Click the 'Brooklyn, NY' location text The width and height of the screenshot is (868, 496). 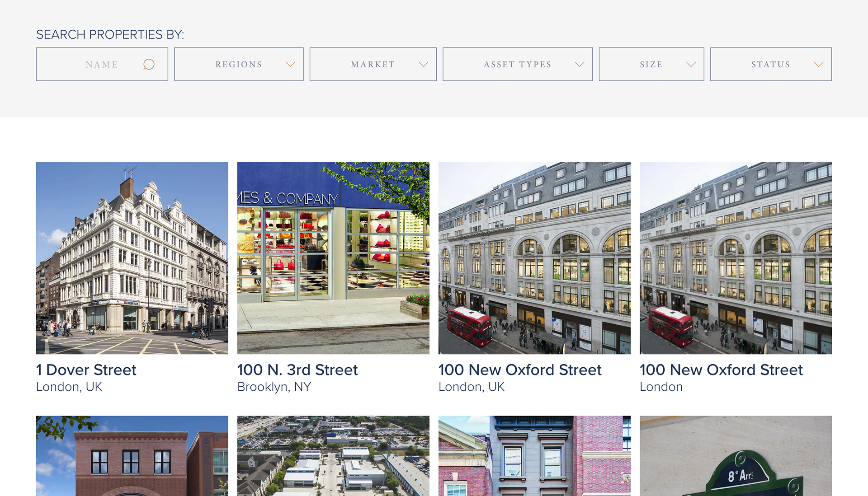274,387
